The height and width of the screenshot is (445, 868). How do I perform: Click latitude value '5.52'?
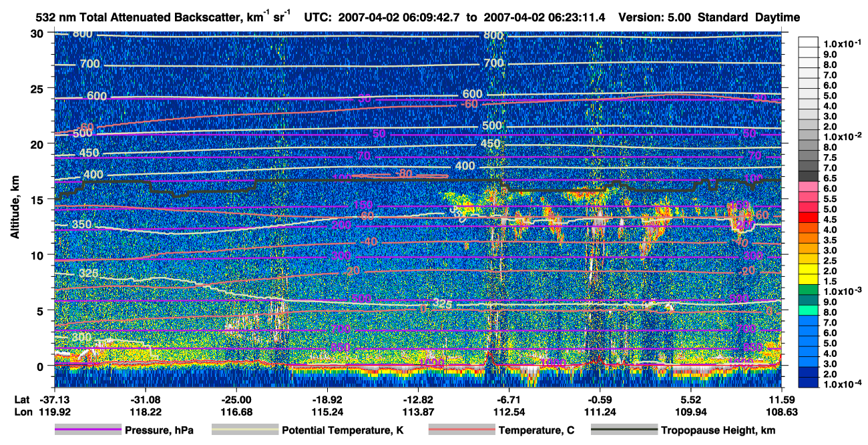pyautogui.click(x=690, y=399)
